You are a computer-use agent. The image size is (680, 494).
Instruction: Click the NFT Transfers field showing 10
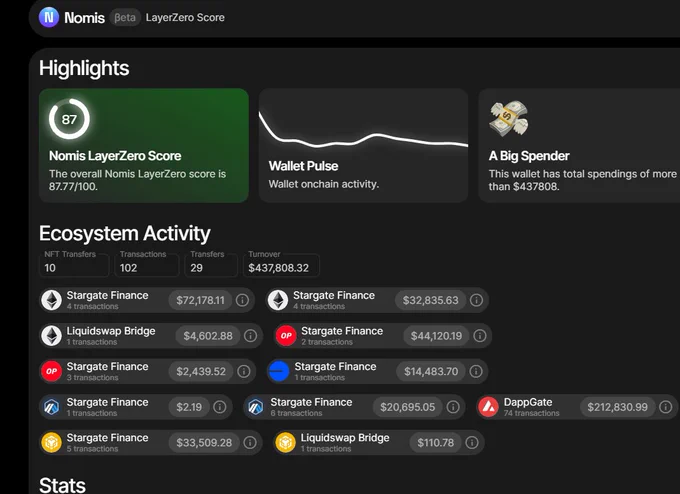(x=74, y=265)
